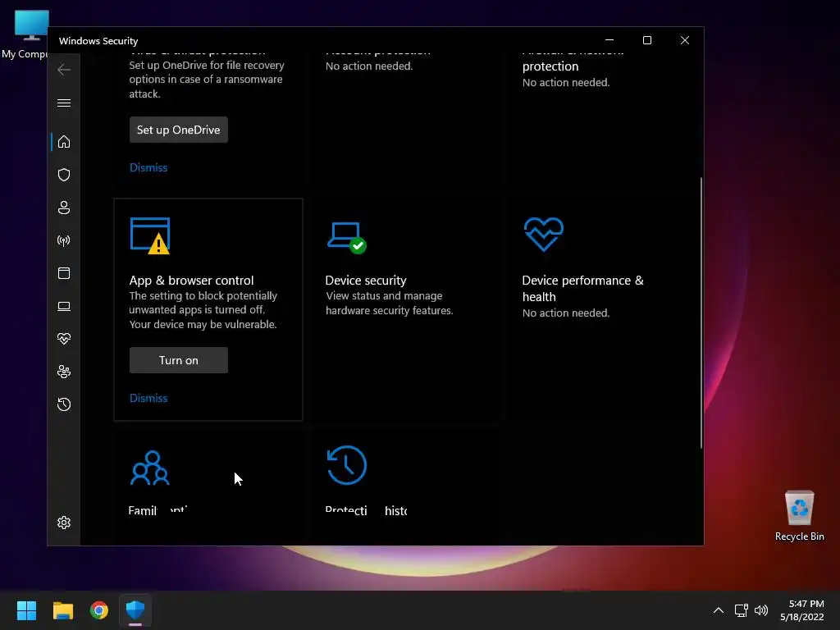
Task: Open Account protection person icon in sidebar
Action: pyautogui.click(x=64, y=208)
